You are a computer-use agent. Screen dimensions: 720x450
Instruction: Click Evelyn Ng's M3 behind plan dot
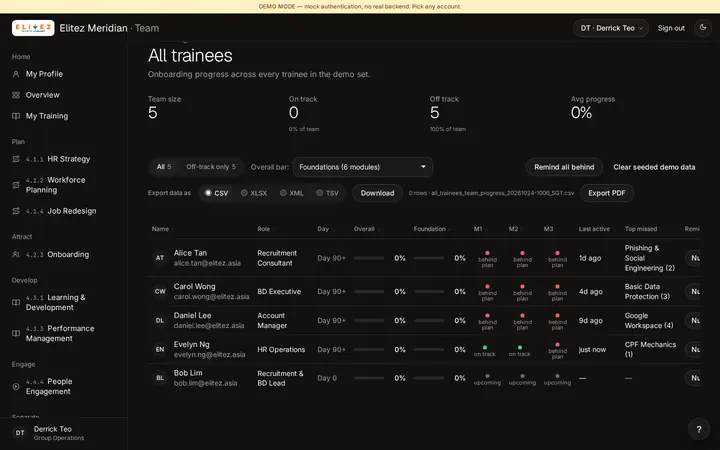click(x=557, y=344)
